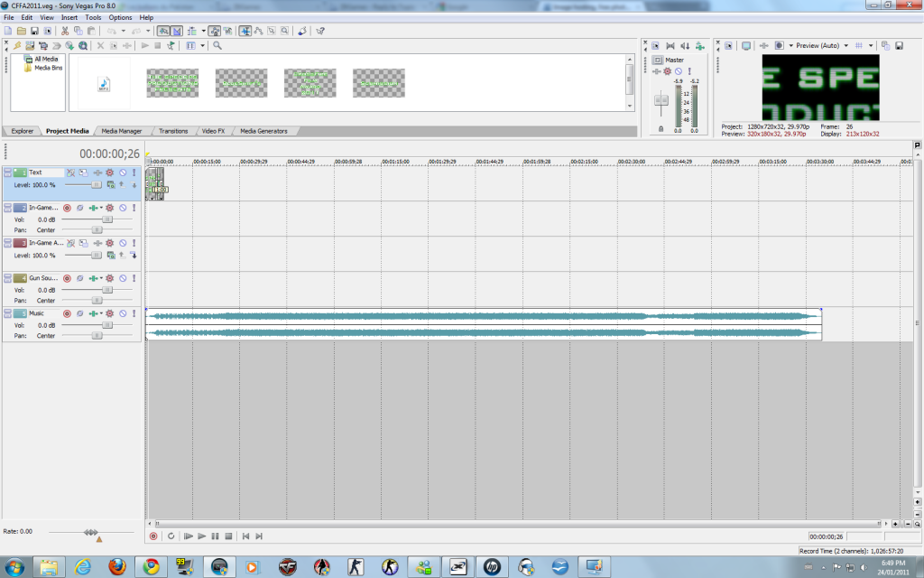Open the preview grid overlays dropdown arrow
924x578 pixels.
[x=871, y=45]
